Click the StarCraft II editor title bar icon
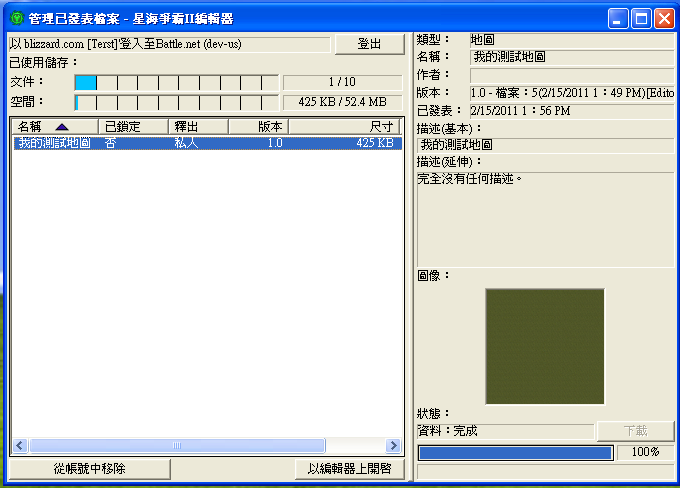This screenshot has height=489, width=681. tap(17, 18)
